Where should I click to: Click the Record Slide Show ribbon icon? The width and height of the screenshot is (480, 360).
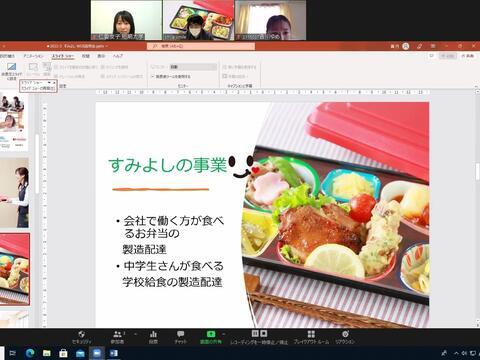47,69
